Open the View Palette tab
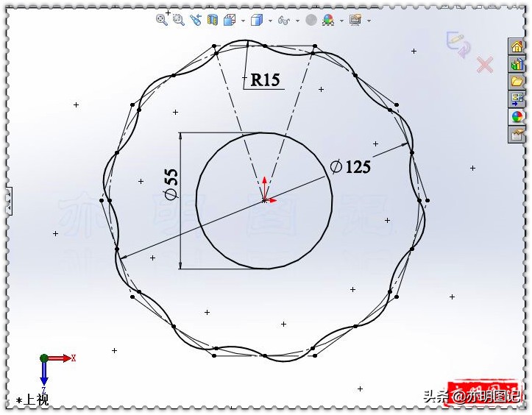Screen dimensions: 532x415 [x=517, y=99]
